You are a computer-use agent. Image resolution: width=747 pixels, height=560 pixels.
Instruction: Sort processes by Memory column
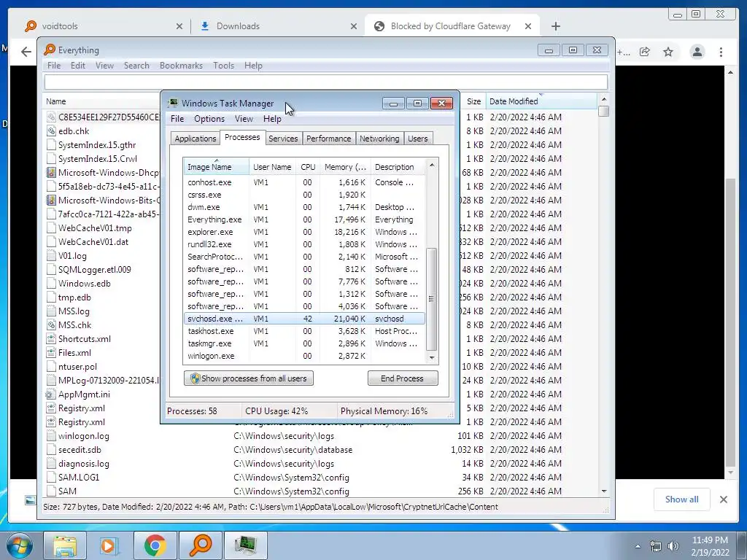(x=345, y=167)
